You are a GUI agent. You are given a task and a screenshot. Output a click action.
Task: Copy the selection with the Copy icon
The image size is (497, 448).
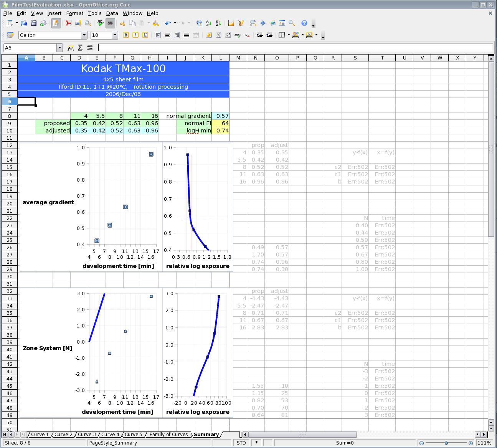(x=132, y=23)
